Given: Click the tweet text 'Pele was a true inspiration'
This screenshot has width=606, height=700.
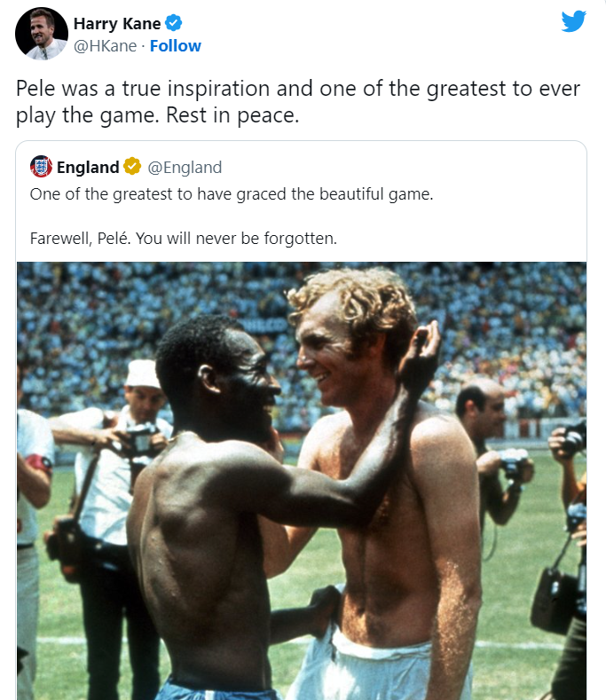Looking at the screenshot, I should 142,89.
